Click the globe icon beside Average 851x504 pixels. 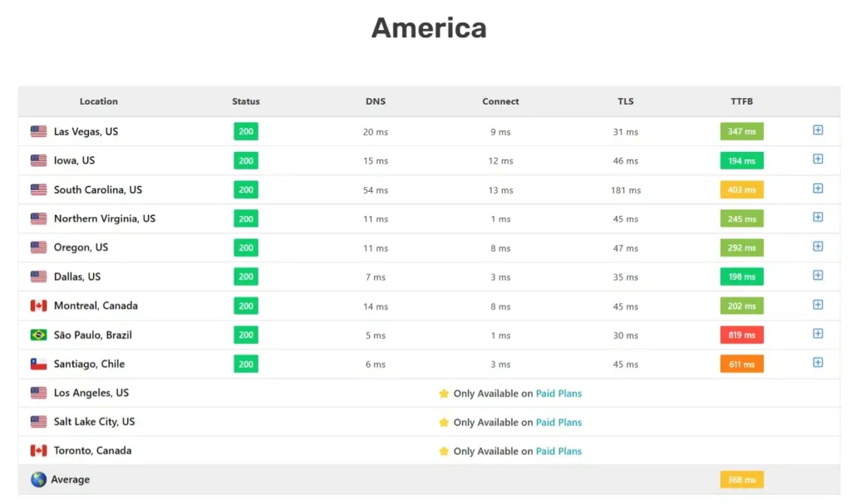(38, 480)
